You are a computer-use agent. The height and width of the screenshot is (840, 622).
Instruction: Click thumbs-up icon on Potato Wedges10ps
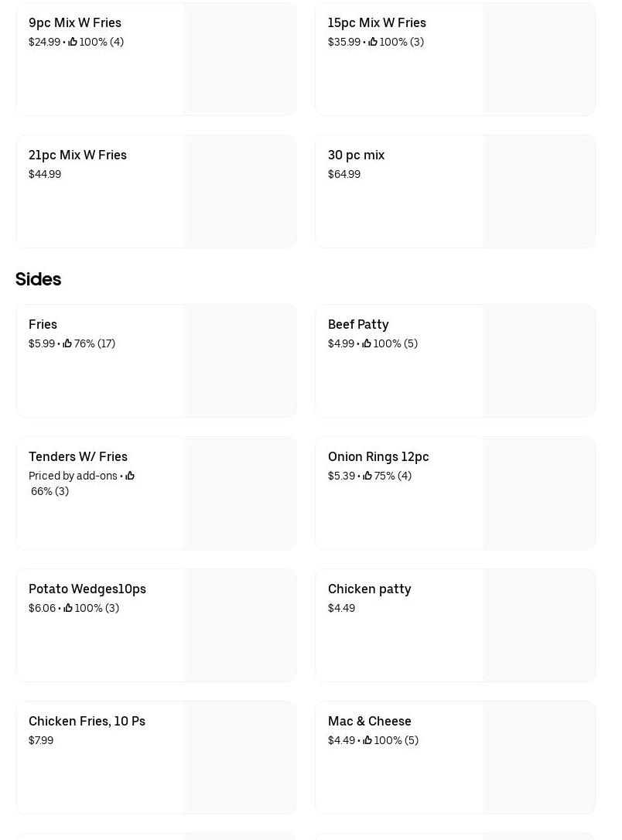(68, 608)
